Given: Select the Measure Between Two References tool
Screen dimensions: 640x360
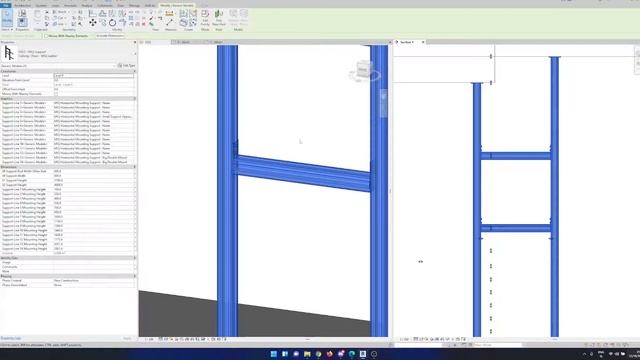Looking at the screenshot, I should [x=169, y=23].
